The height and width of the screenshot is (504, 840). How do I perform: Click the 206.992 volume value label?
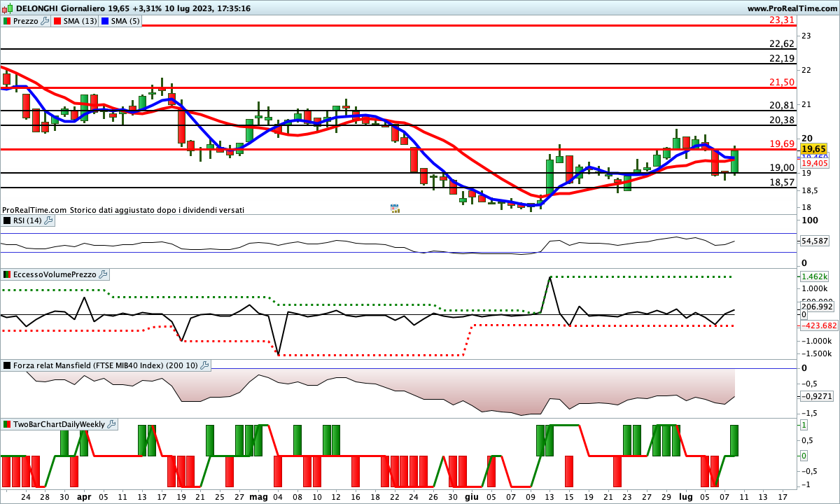point(817,306)
